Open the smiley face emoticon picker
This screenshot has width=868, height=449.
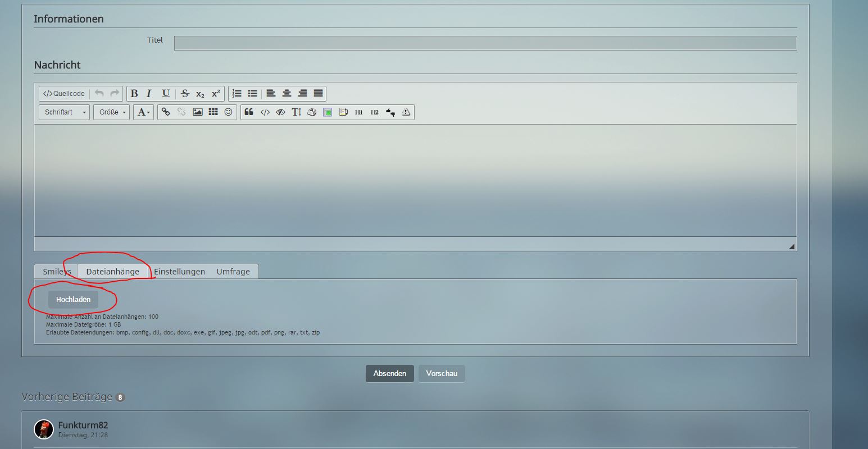pos(228,112)
